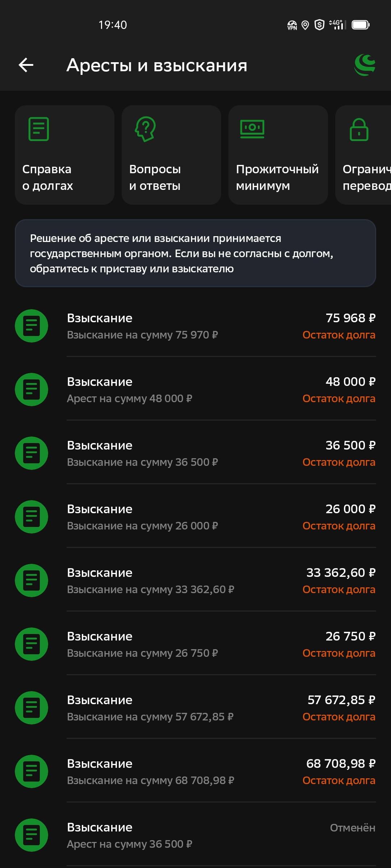Tap the VPN status bar icon
This screenshot has height=868, width=391.
[x=292, y=25]
